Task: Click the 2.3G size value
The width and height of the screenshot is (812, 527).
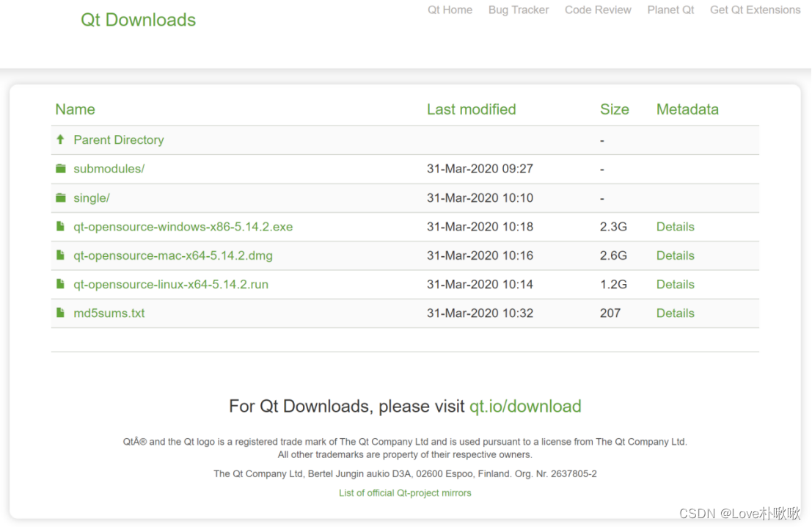Action: (x=613, y=227)
